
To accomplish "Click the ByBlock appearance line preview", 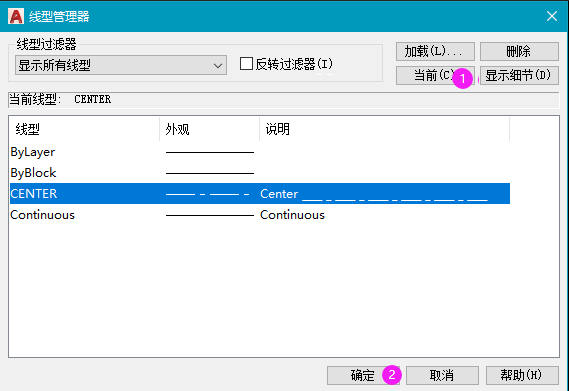I will tap(210, 173).
